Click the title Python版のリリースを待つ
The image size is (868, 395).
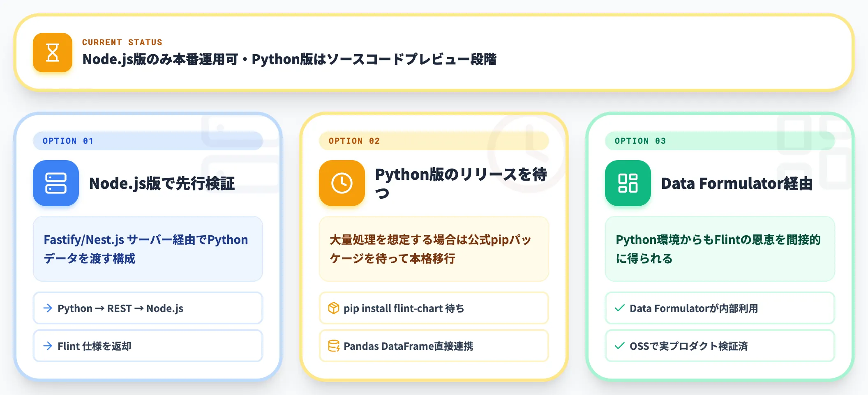461,183
